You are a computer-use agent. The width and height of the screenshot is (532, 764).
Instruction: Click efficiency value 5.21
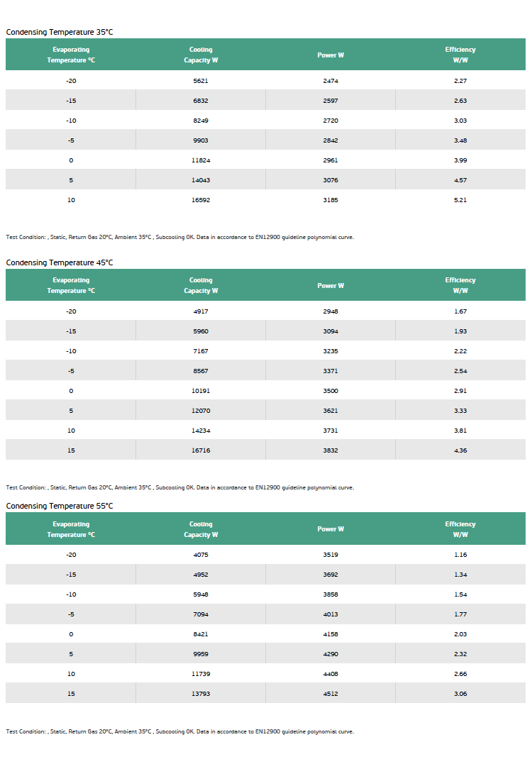pos(460,200)
